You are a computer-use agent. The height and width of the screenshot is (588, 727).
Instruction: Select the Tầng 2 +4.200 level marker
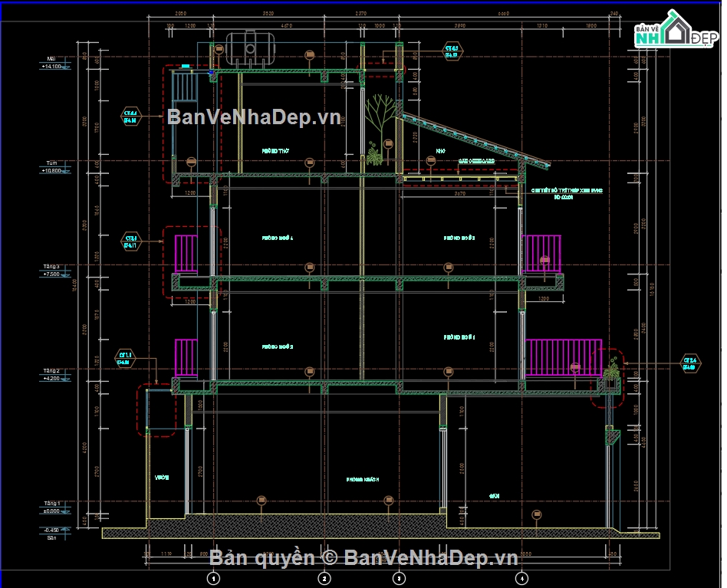point(53,374)
